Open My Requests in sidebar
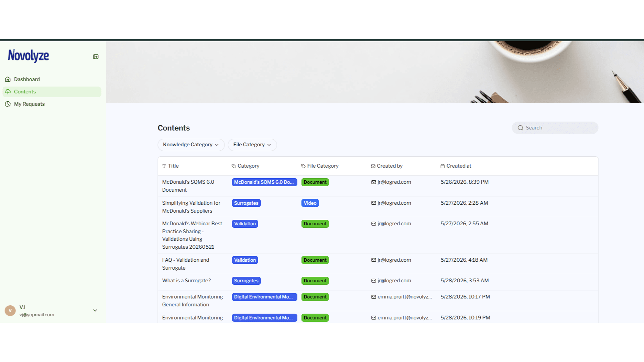This screenshot has height=362, width=644. (52, 104)
